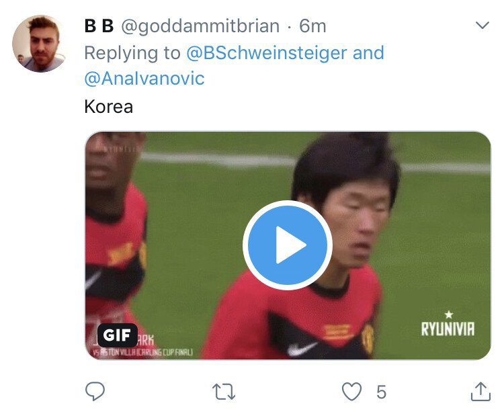
Task: Open the @BSchweinsteiger mention link
Action: pos(267,53)
